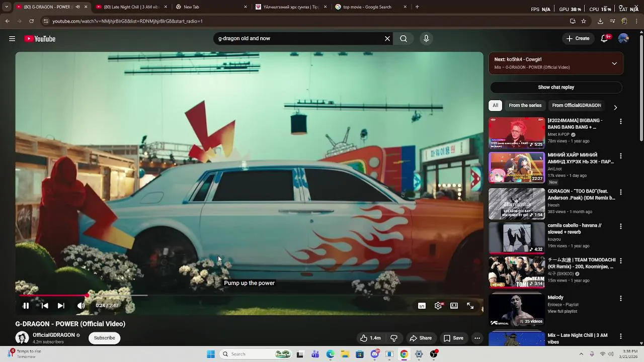644x362 pixels.
Task: Open the OfficialGDRAGON channel avatar
Action: pos(22,338)
